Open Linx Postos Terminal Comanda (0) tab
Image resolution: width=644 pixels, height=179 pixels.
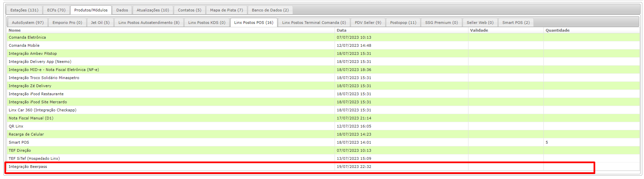tap(314, 23)
